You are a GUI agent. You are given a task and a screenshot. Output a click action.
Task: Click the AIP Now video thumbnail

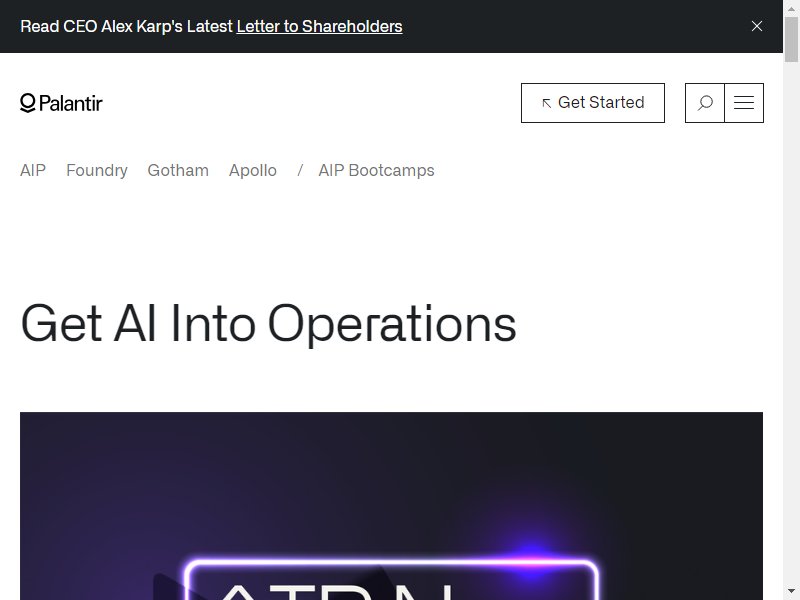(x=391, y=506)
